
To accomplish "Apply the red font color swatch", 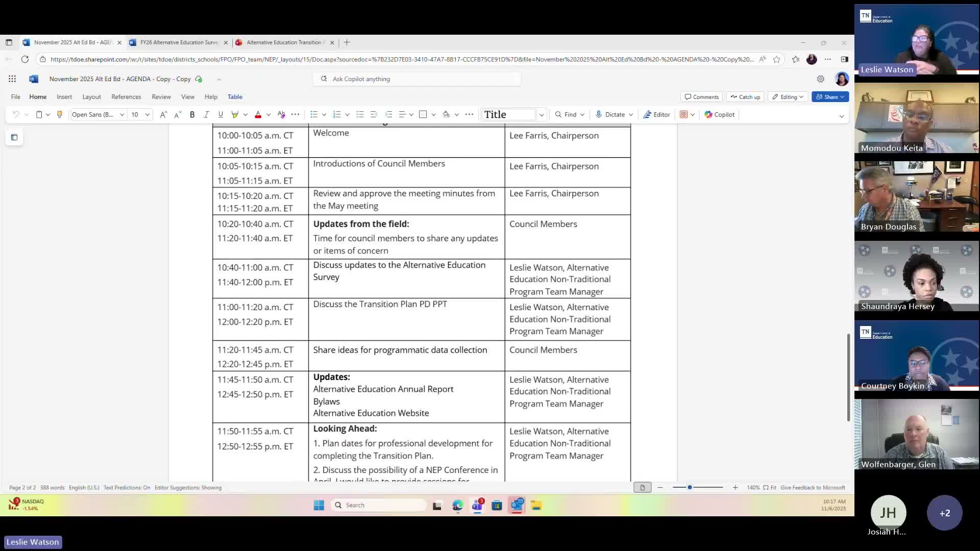I will click(x=258, y=115).
